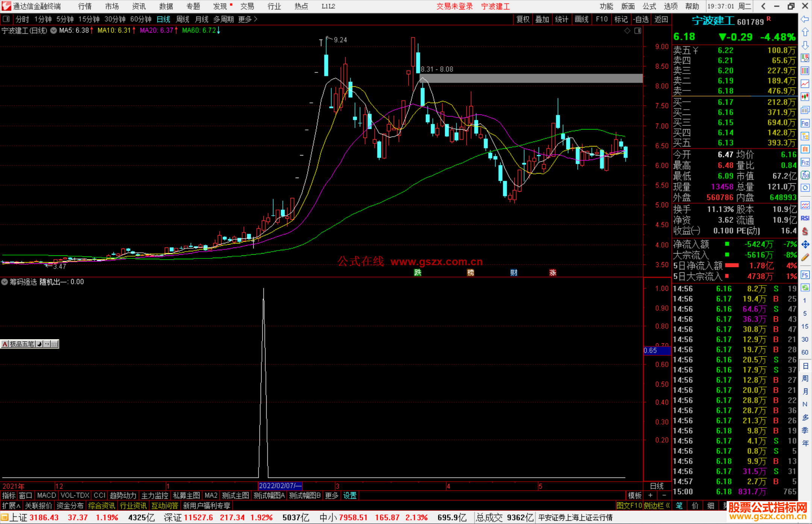Click the gray 8.31 - 8.08 gap band
The height and width of the screenshot is (524, 812).
tap(531, 78)
